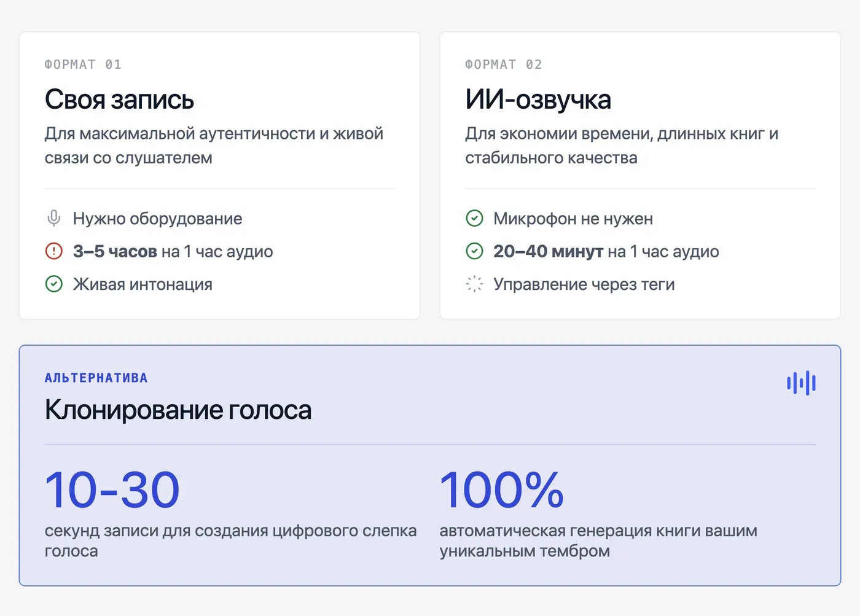Click the 20–40 минут на 1 час аудио text

606,251
